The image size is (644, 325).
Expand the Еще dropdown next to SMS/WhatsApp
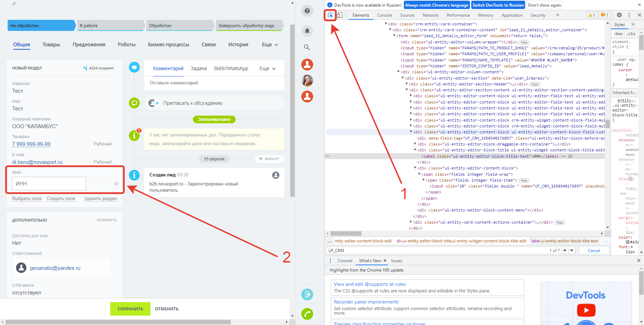(x=267, y=69)
